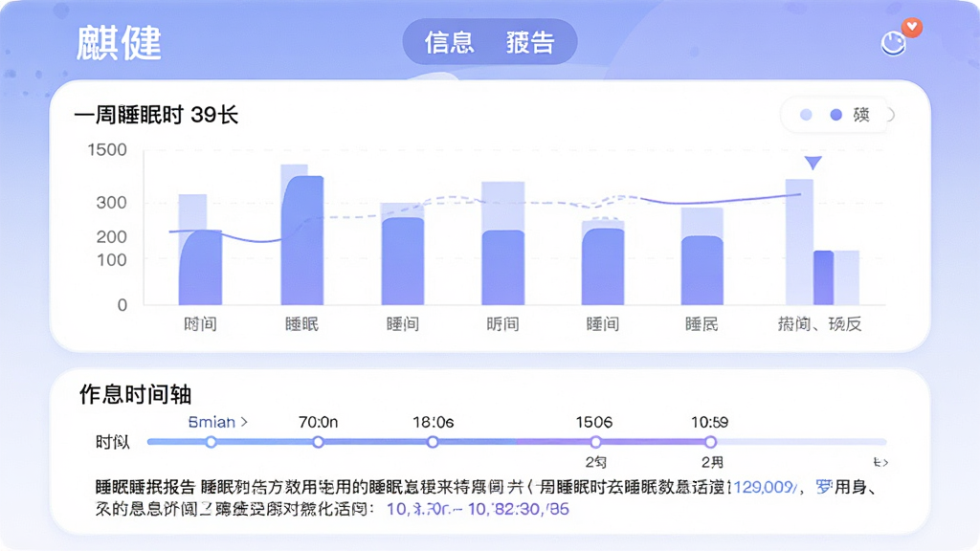
Task: Click the timeline node under 70:0n
Action: [318, 442]
